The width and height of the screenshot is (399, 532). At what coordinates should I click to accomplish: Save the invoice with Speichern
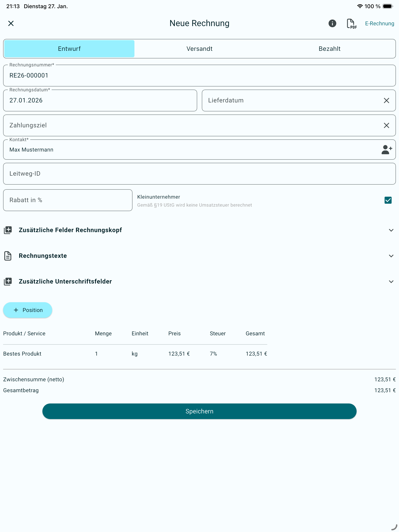(x=199, y=411)
